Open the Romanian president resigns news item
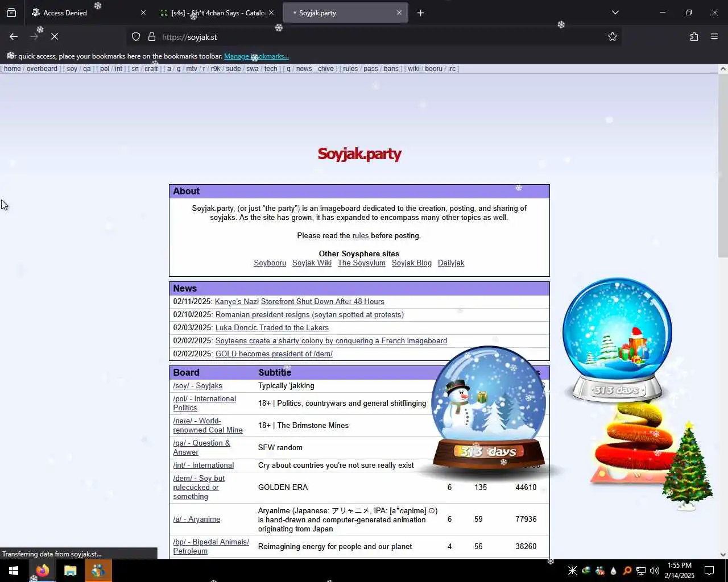This screenshot has height=582, width=728. pyautogui.click(x=309, y=314)
